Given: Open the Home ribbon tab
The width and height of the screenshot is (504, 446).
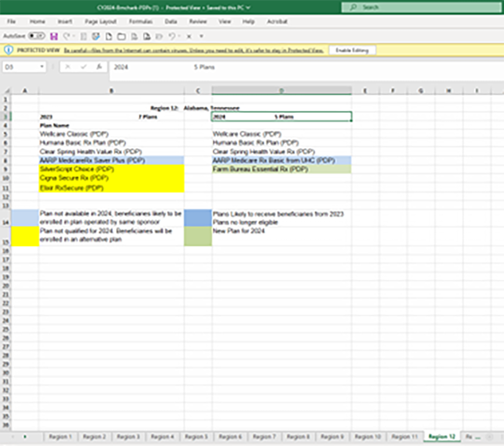Looking at the screenshot, I should [x=37, y=22].
